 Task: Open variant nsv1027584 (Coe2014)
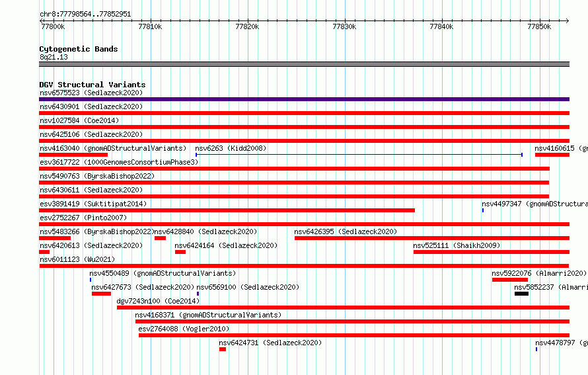pos(79,120)
